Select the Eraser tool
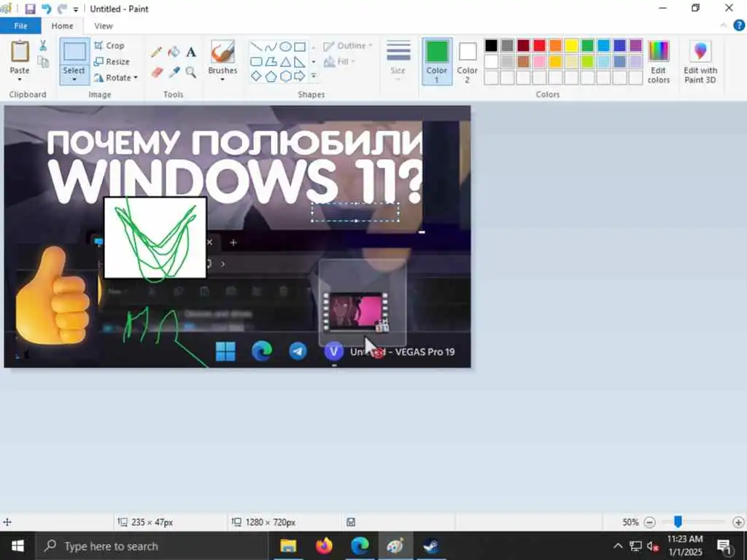This screenshot has height=560, width=747. (x=157, y=72)
